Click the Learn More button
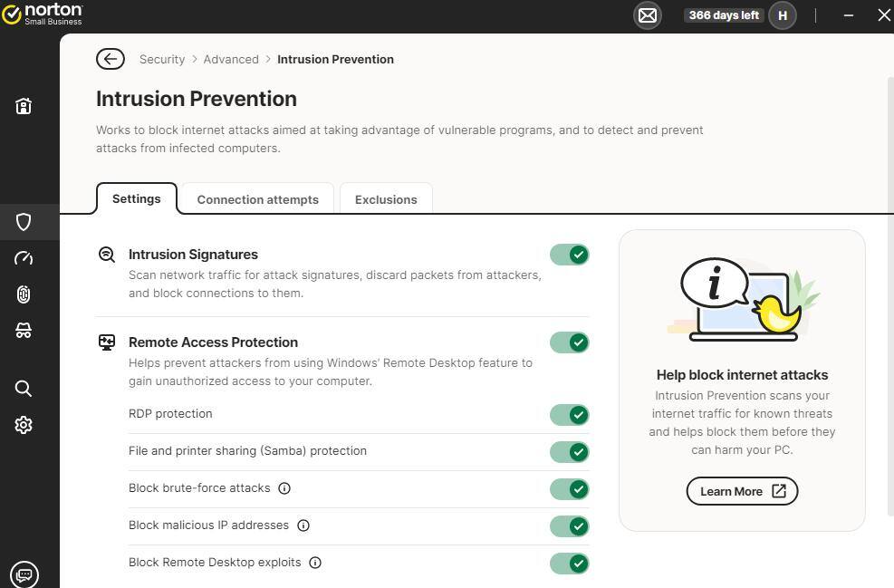Image resolution: width=894 pixels, height=588 pixels. pyautogui.click(x=742, y=491)
